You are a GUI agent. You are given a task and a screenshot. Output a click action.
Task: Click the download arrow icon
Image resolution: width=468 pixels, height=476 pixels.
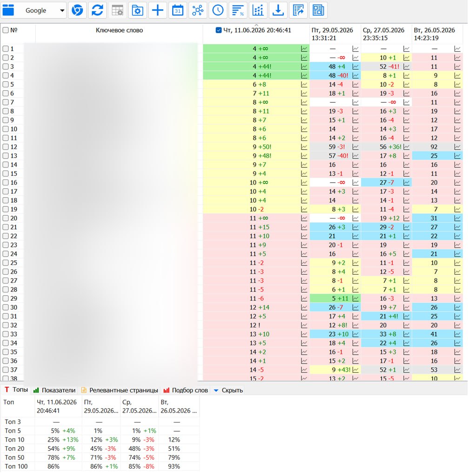point(278,10)
